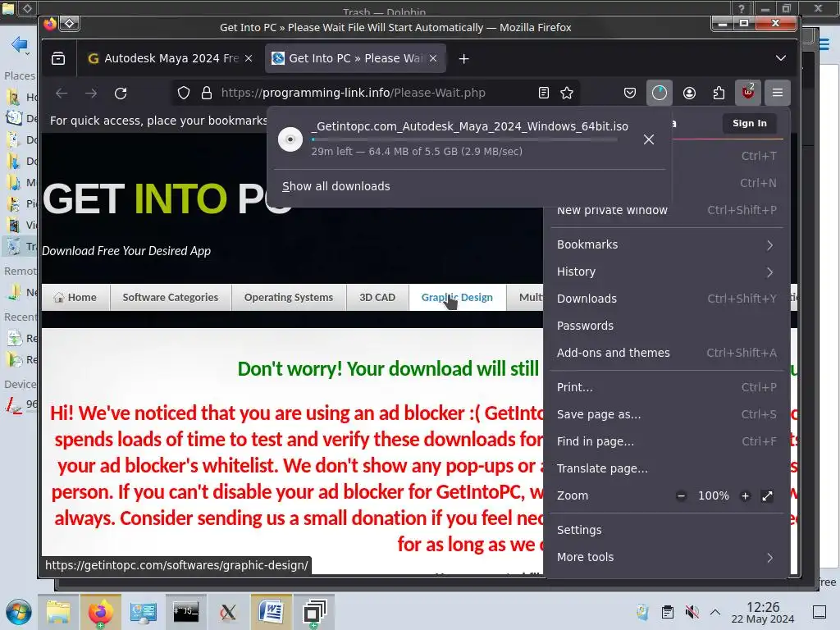Toggle the muted volume tray icon
840x630 pixels.
pos(692,612)
